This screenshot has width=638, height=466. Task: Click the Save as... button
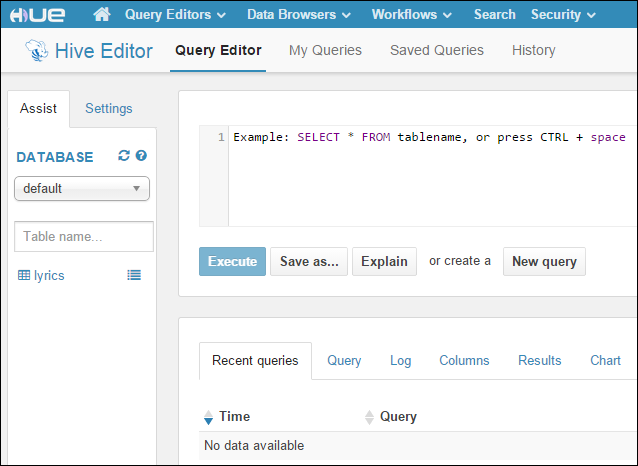click(309, 261)
